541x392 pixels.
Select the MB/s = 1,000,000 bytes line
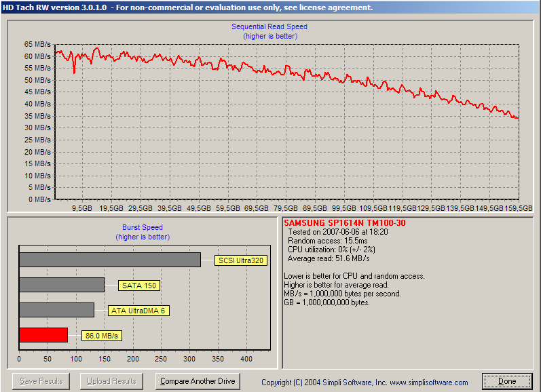pos(342,294)
